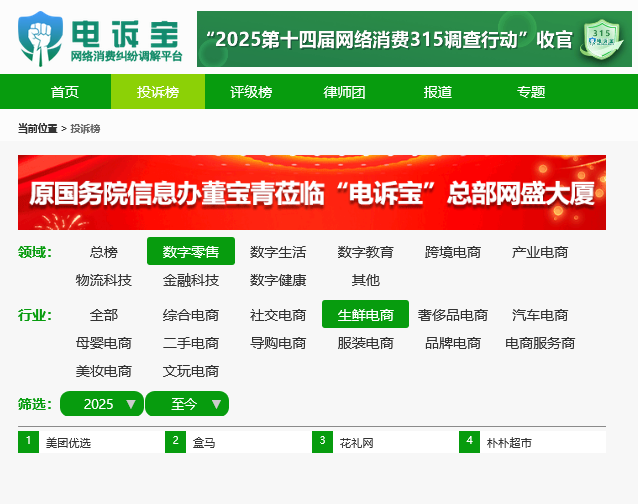The height and width of the screenshot is (504, 638).
Task: Click the 315 shield badge in top banner
Action: pyautogui.click(x=603, y=39)
